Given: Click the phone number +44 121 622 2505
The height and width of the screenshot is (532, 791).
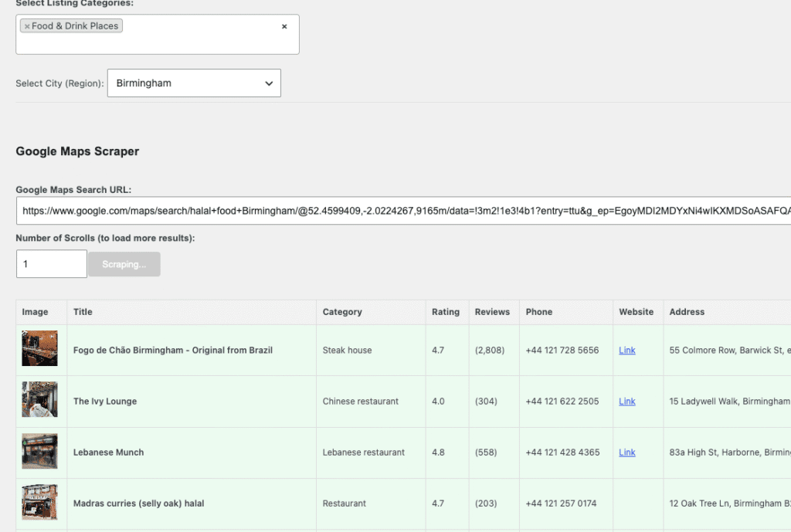Looking at the screenshot, I should pos(562,402).
